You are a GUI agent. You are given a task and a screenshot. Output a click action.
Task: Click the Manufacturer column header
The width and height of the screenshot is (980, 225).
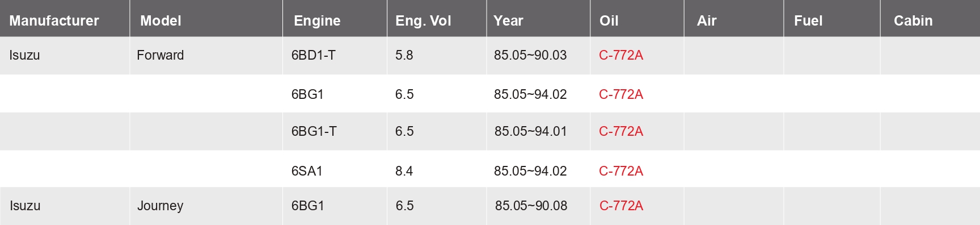click(54, 21)
